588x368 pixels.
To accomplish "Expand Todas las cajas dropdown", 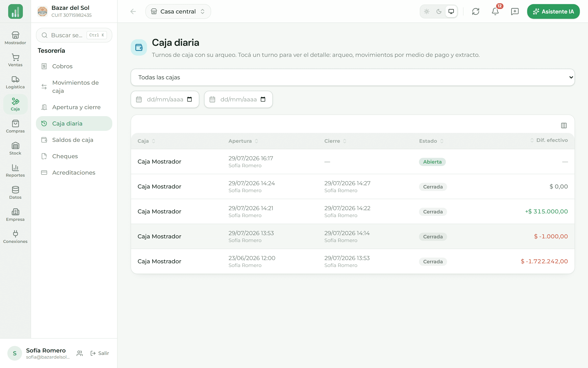I will coord(353,77).
